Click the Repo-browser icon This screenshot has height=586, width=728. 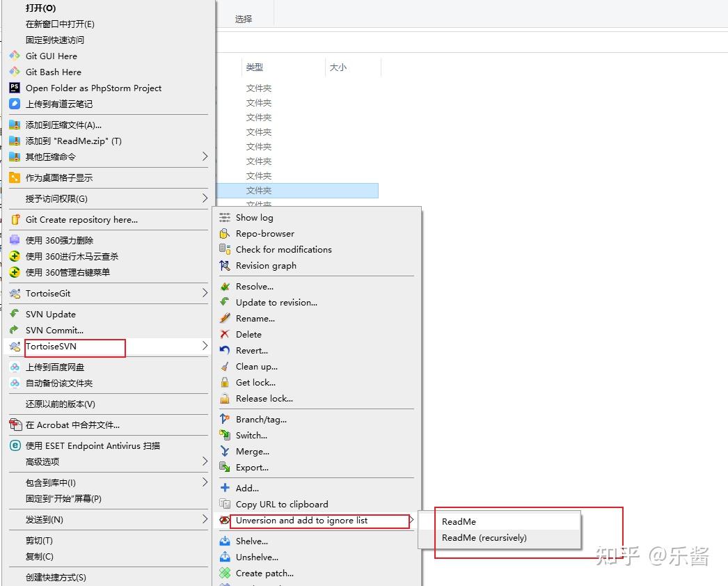225,233
